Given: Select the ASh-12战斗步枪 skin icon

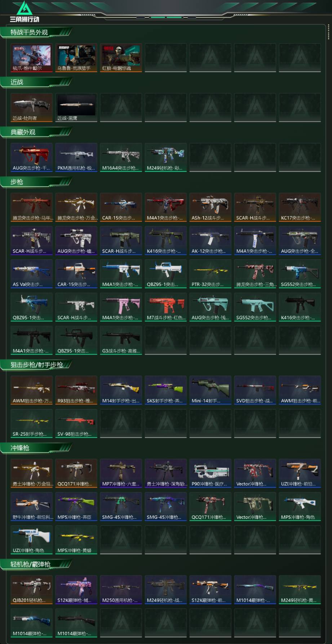Looking at the screenshot, I should 210,207.
